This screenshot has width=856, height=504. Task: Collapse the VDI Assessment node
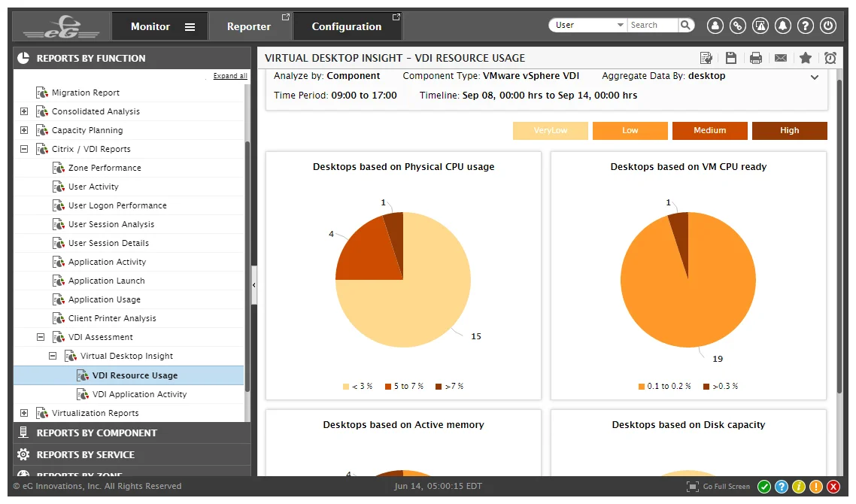(41, 337)
